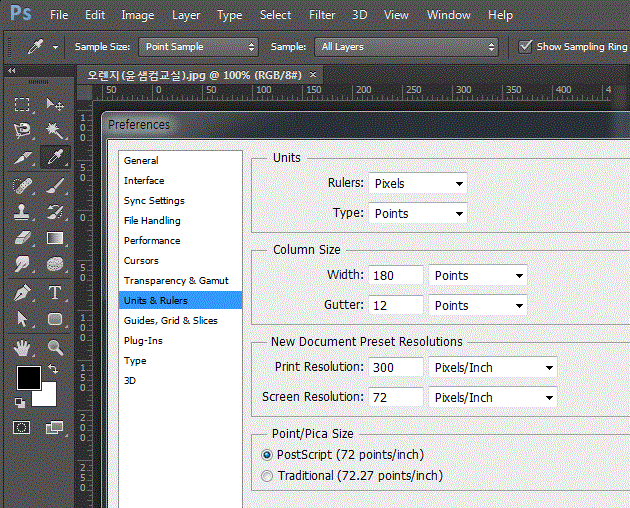Select the Pen tool
Image resolution: width=630 pixels, height=508 pixels.
pos(22,293)
